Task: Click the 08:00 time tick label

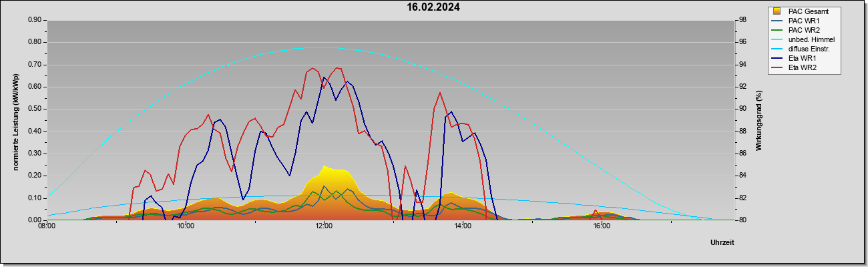Action: [47, 226]
